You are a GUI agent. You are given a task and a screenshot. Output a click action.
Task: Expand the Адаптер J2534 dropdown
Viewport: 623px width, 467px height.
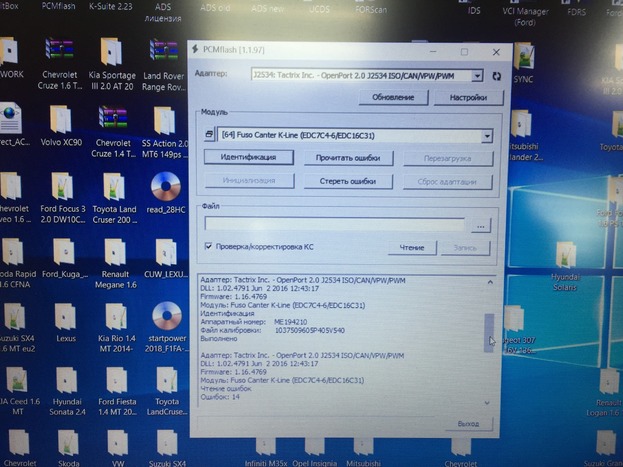pyautogui.click(x=477, y=75)
